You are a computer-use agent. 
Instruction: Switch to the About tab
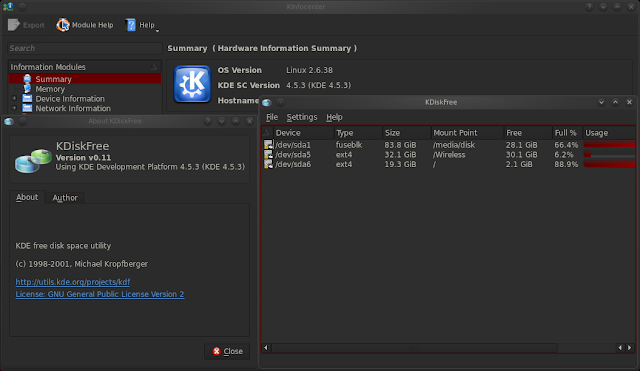[x=27, y=197]
